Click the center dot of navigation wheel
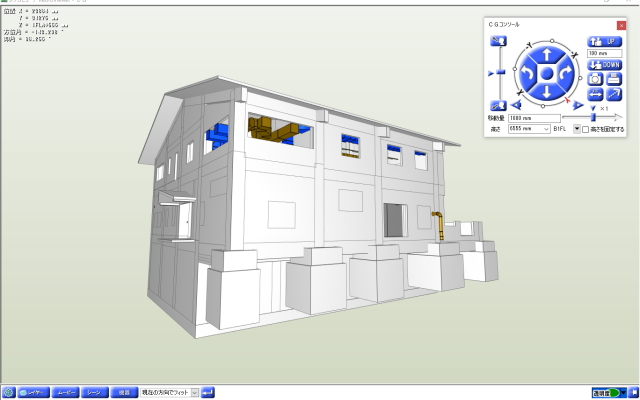 pyautogui.click(x=547, y=74)
